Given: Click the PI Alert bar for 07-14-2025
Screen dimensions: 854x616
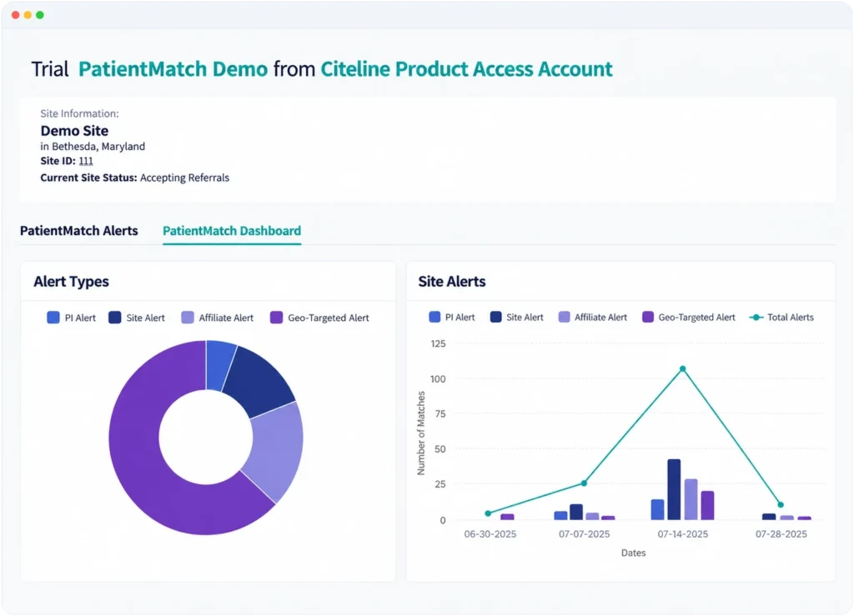Looking at the screenshot, I should click(x=657, y=510).
